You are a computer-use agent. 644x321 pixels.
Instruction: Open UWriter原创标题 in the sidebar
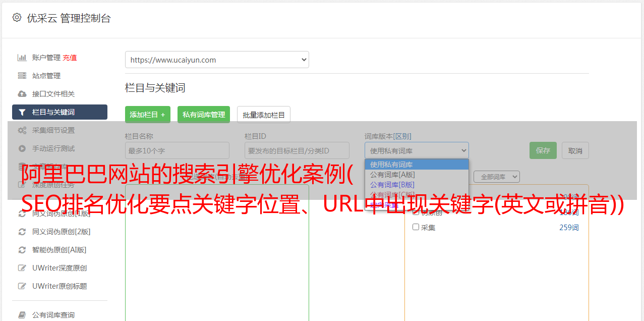click(60, 286)
